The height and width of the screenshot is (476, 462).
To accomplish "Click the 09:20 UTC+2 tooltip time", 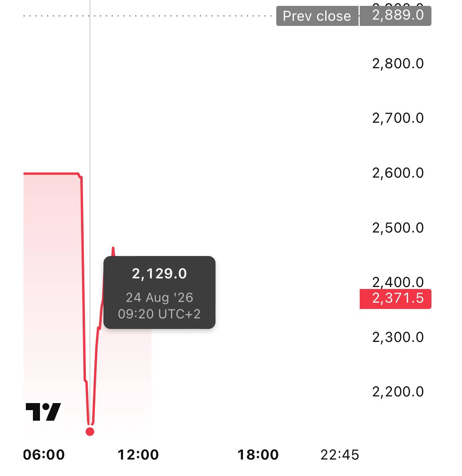I will tap(159, 314).
